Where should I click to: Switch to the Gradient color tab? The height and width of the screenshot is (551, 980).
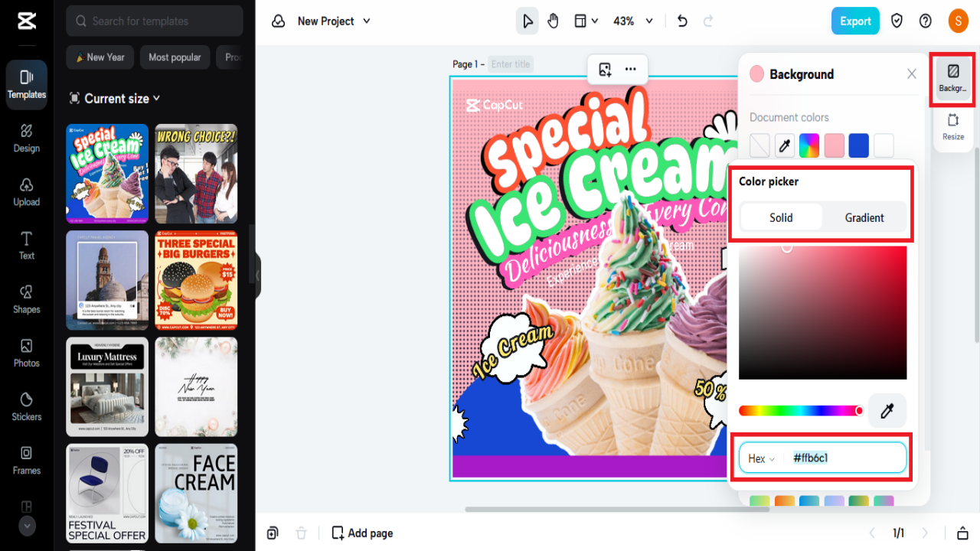(864, 217)
